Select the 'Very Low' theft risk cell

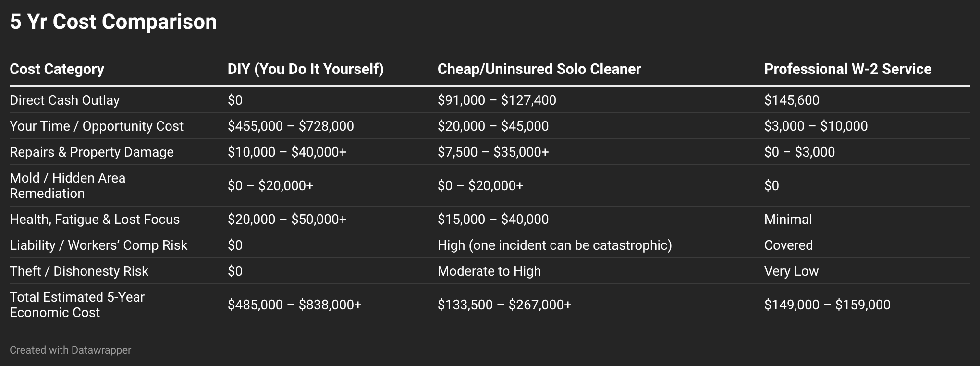pos(791,271)
